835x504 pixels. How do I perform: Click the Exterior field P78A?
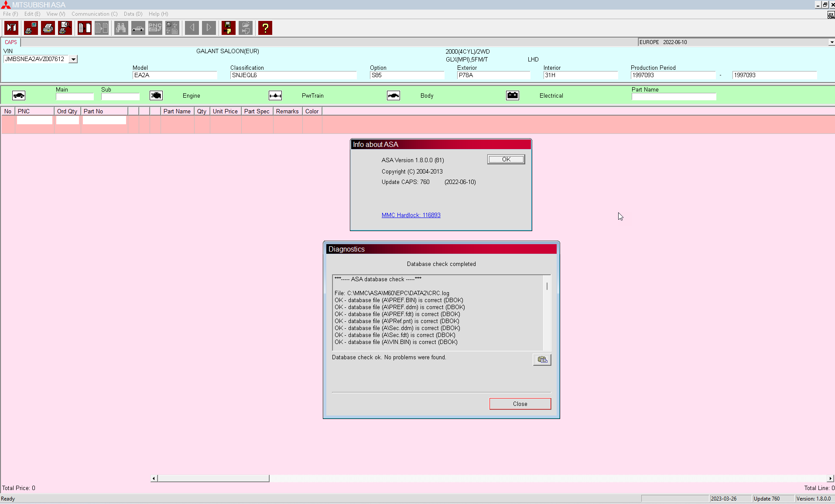pyautogui.click(x=493, y=75)
